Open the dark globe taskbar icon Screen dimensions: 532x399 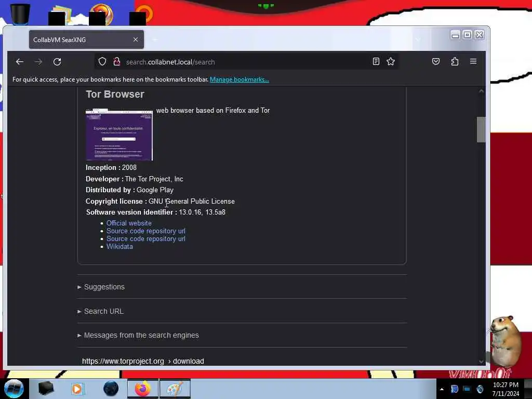click(111, 389)
